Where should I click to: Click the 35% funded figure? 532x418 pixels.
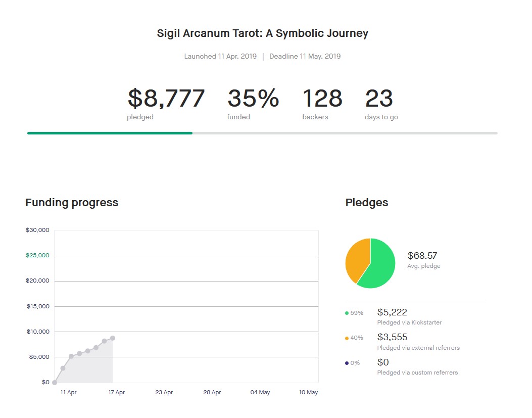(253, 99)
